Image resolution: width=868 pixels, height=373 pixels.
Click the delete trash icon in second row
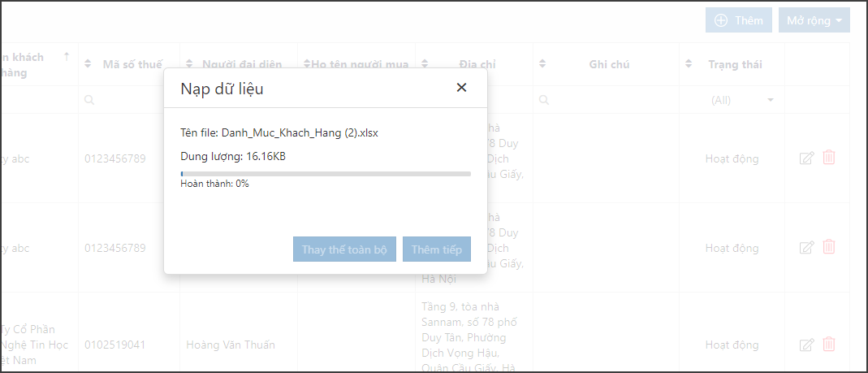click(829, 246)
